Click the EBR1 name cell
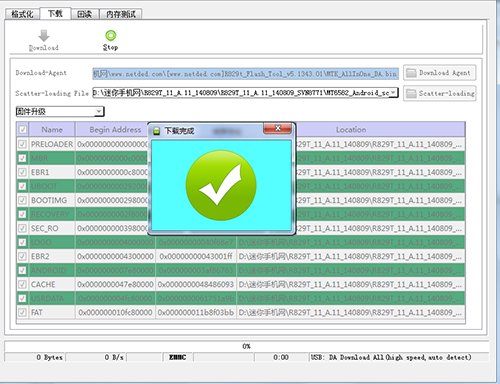Viewport: 500px width, 384px height. pyautogui.click(x=52, y=172)
